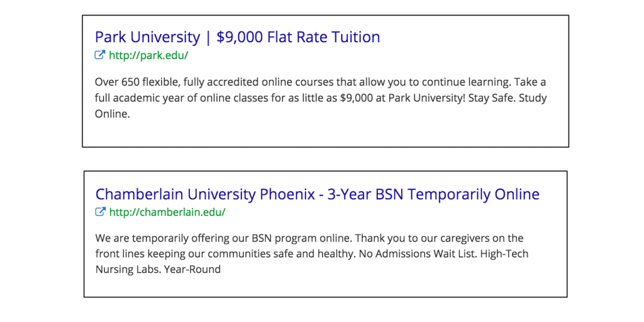Click the external-link icon beside park.edu

100,55
